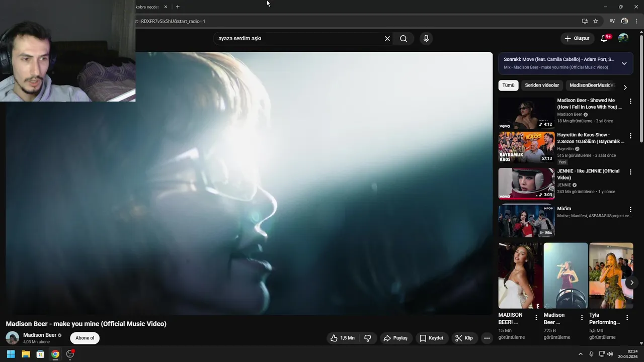Click the search magnifier button
Viewport: 644px width, 362px height.
click(404, 39)
